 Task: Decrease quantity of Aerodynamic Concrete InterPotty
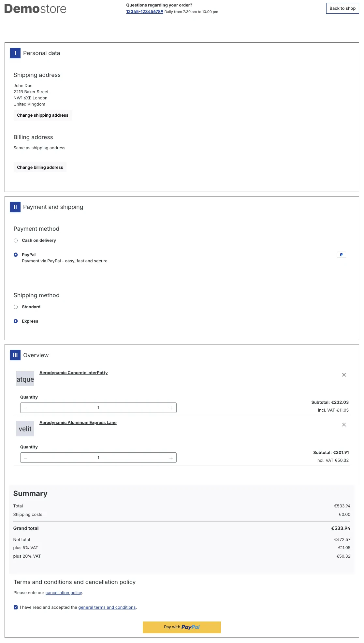click(26, 408)
